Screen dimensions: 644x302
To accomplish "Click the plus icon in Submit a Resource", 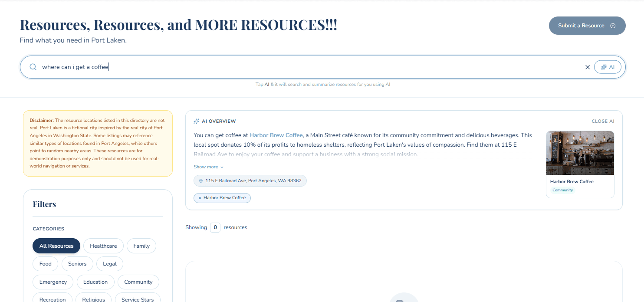I will click(x=613, y=26).
